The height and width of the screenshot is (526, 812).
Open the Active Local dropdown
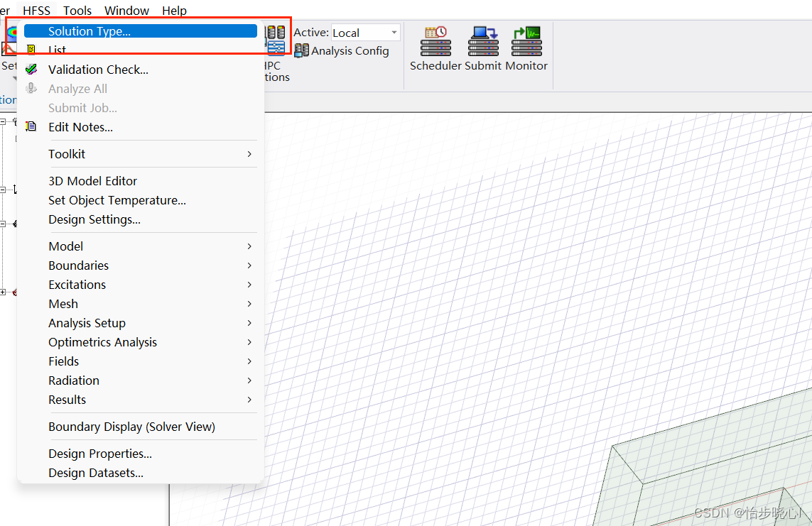point(366,33)
